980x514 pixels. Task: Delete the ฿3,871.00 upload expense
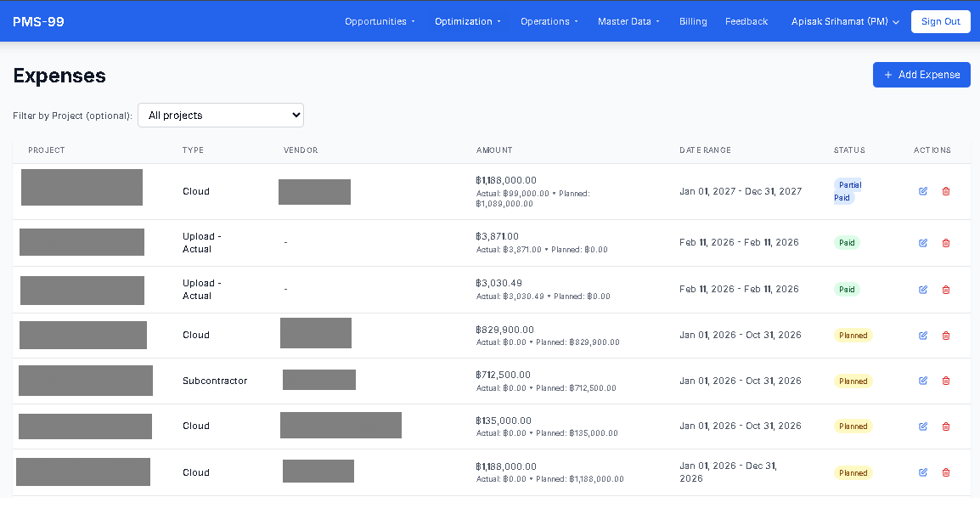[946, 243]
